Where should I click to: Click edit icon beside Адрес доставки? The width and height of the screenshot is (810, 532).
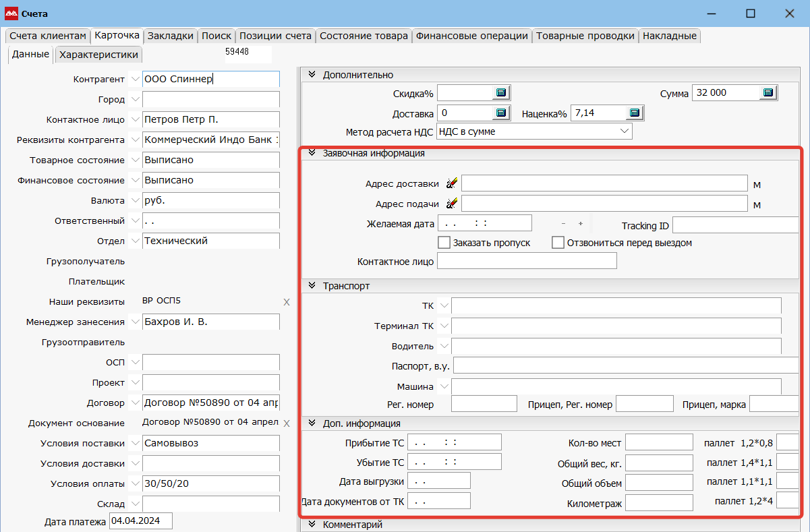pyautogui.click(x=452, y=183)
